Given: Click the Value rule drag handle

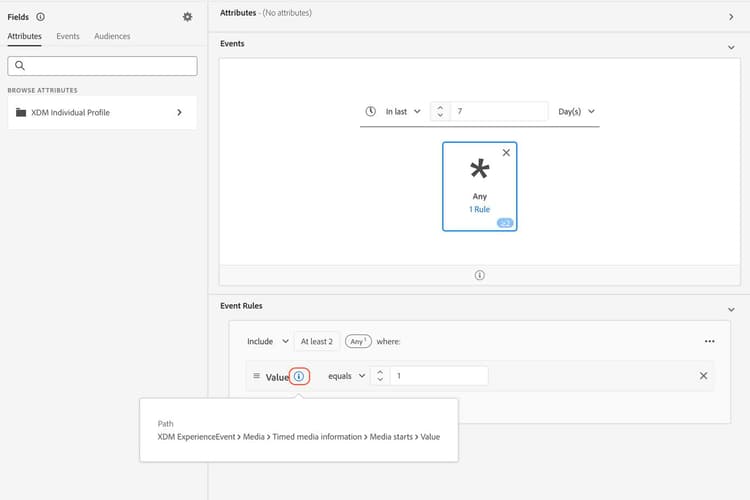Looking at the screenshot, I should [x=256, y=376].
